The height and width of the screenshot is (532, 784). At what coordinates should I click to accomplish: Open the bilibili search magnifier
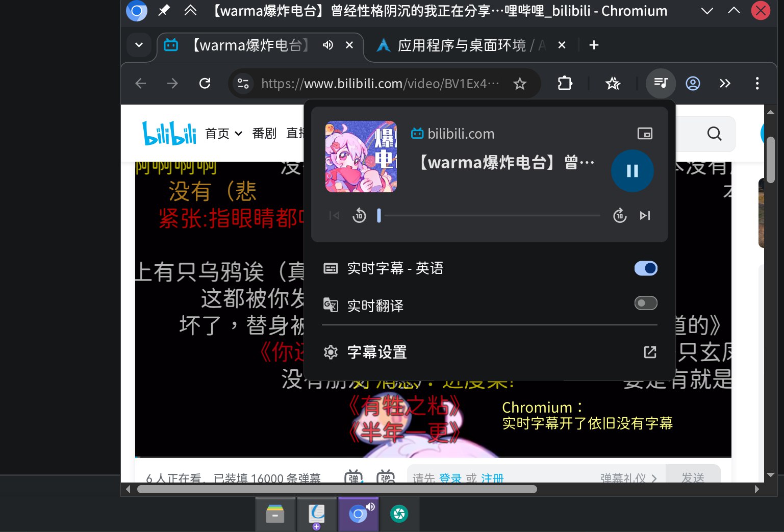click(714, 134)
